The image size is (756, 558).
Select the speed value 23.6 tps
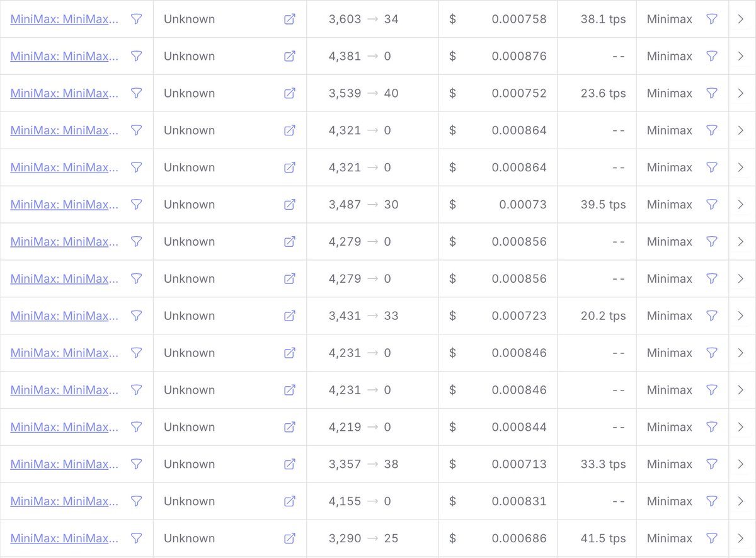(604, 93)
